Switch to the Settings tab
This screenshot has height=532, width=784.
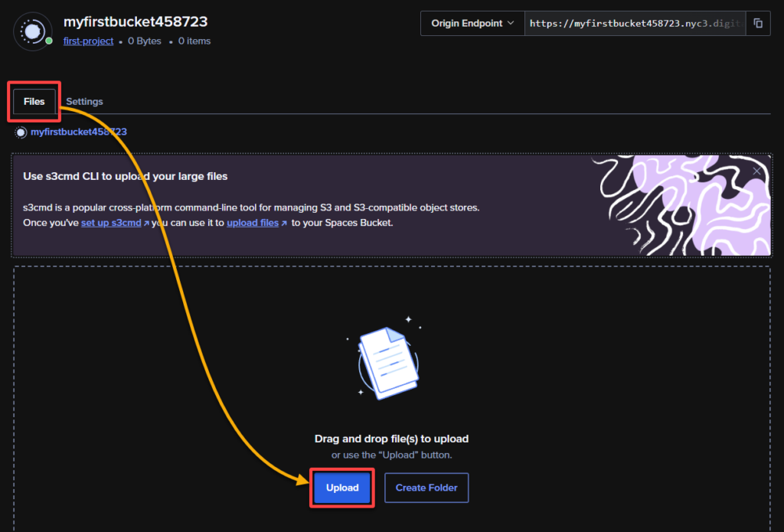84,102
